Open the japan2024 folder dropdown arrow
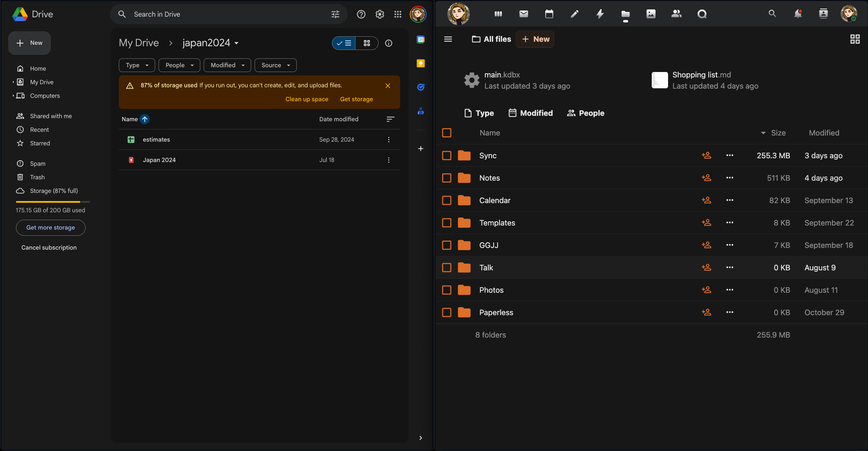 pyautogui.click(x=237, y=43)
